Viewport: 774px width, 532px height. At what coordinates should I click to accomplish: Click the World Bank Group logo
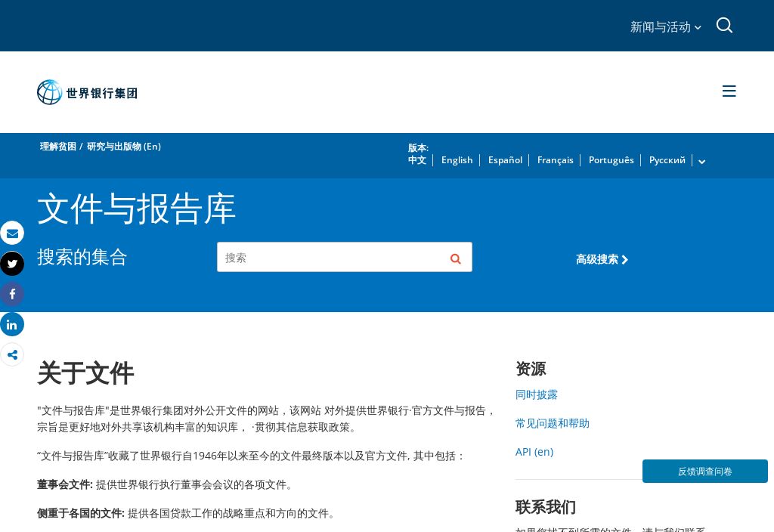point(87,92)
